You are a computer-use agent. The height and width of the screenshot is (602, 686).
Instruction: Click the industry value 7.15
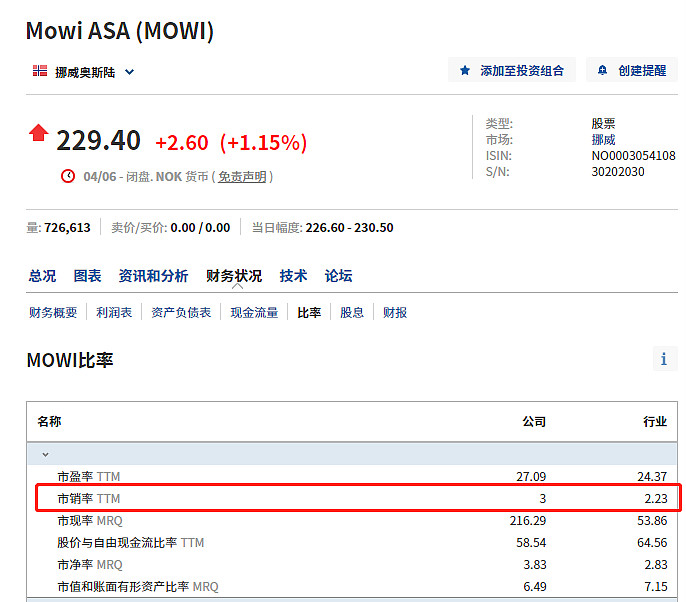click(x=656, y=587)
